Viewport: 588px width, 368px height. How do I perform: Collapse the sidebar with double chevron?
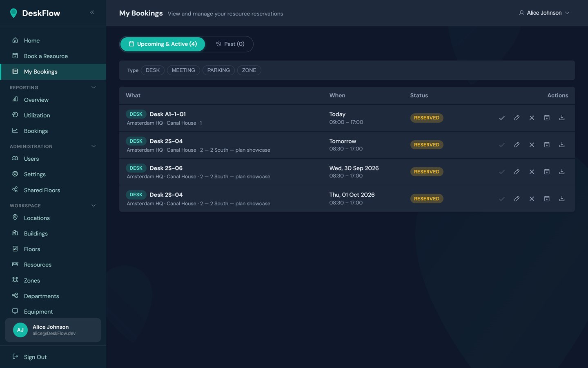(92, 13)
